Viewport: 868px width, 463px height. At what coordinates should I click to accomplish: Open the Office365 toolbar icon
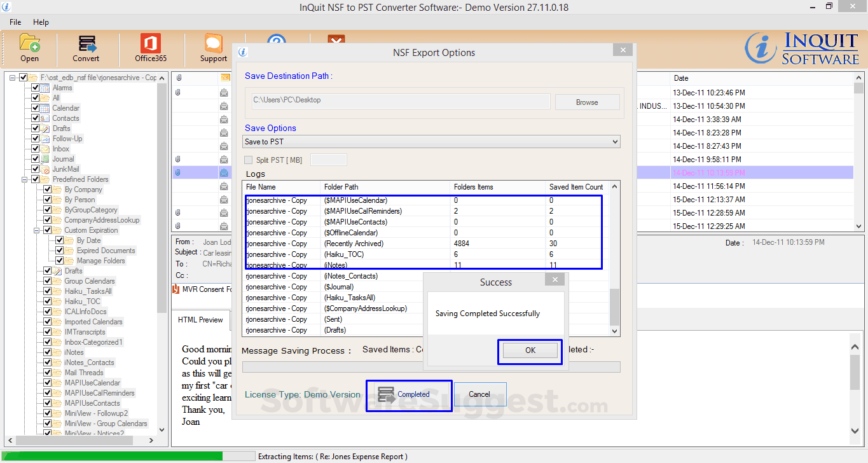click(151, 43)
